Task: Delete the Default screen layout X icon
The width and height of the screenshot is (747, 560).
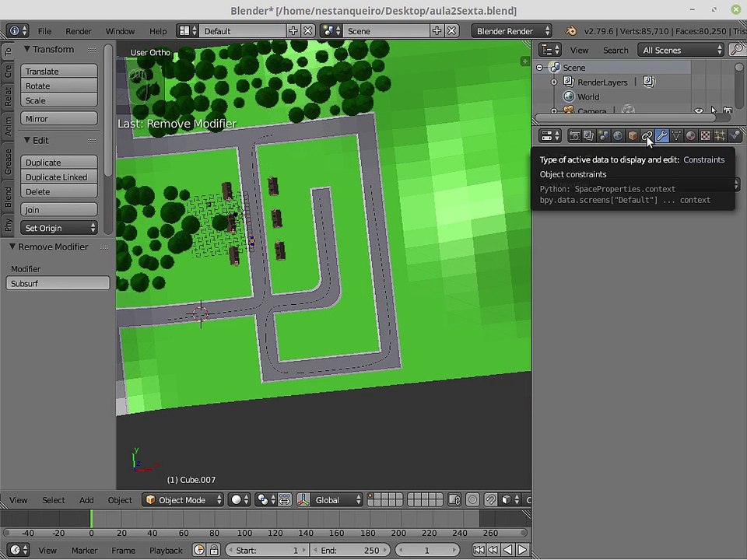Action: (308, 31)
